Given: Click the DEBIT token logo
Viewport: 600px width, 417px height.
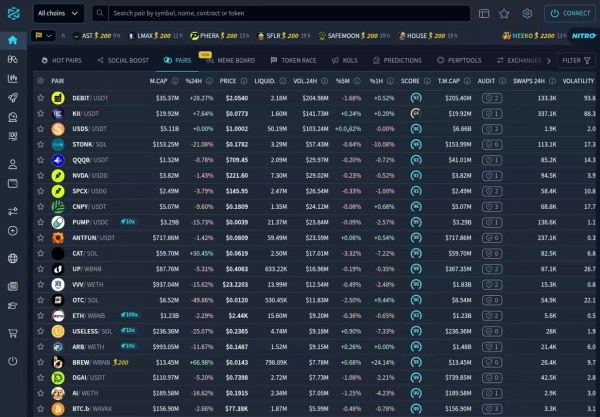Looking at the screenshot, I should [x=58, y=98].
